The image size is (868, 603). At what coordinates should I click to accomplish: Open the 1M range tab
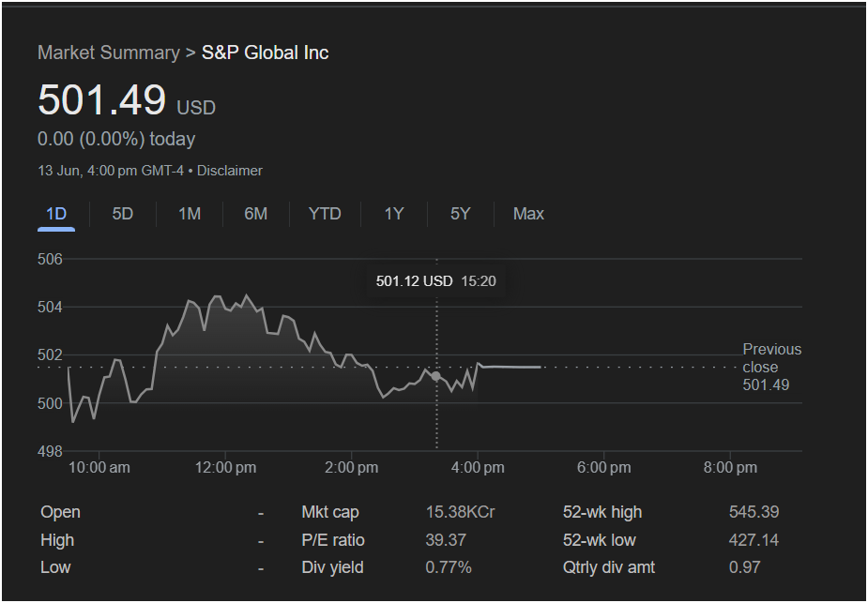(x=190, y=214)
